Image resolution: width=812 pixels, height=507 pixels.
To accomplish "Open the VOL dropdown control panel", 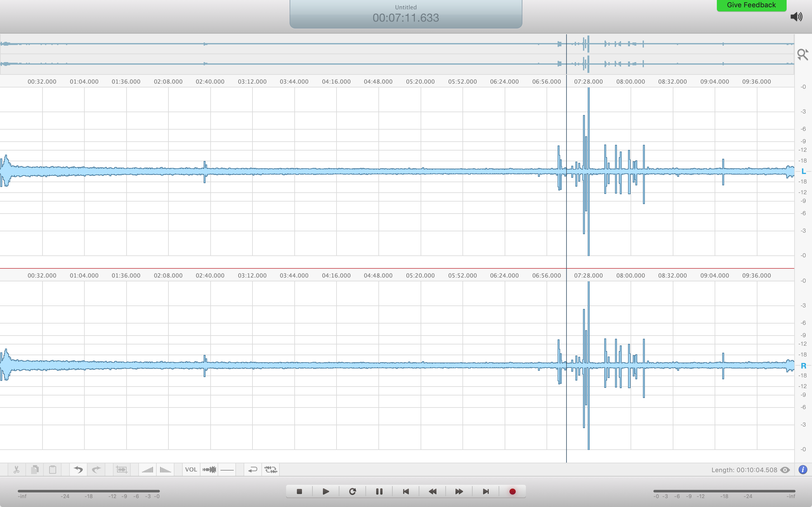I will 191,469.
